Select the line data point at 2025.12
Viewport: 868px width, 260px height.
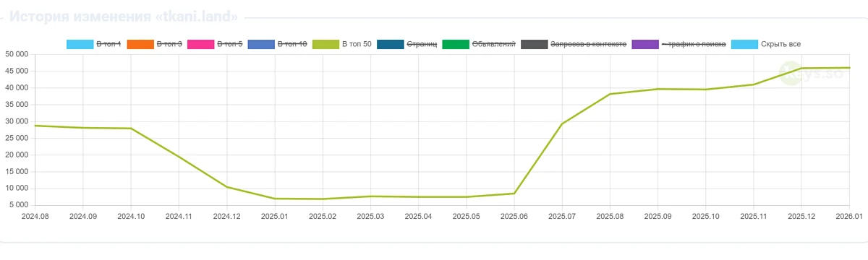coord(801,68)
